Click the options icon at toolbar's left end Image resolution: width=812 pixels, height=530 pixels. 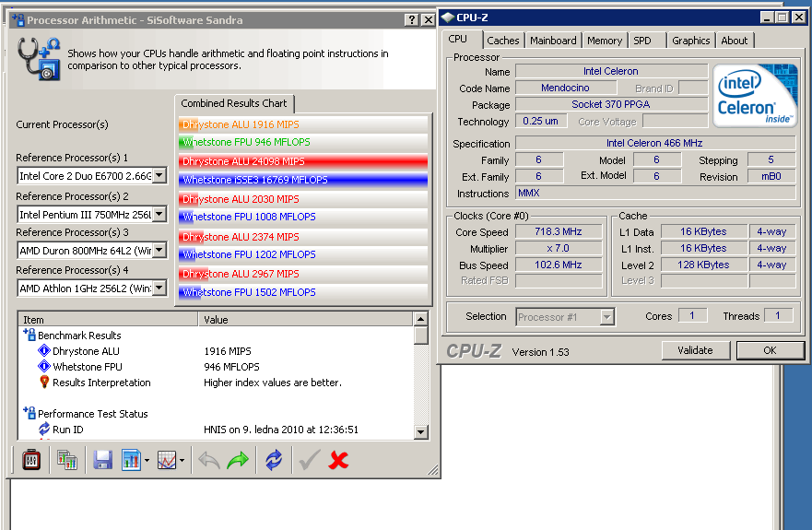31,459
